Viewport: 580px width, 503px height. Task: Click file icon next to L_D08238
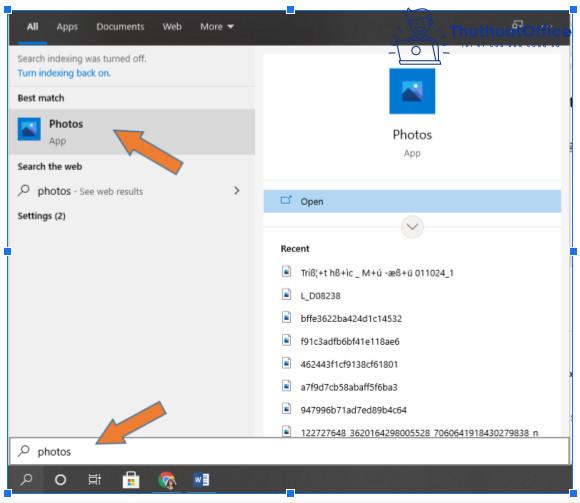click(x=286, y=294)
